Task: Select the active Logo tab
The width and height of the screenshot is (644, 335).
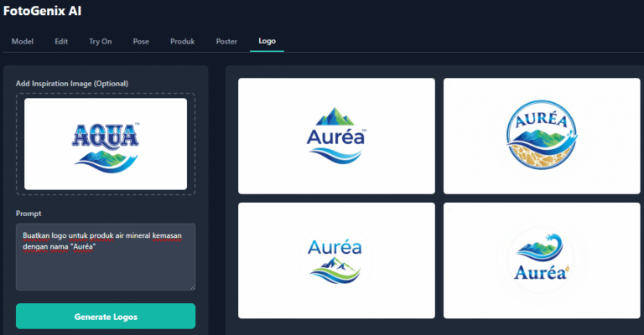Action: click(267, 41)
